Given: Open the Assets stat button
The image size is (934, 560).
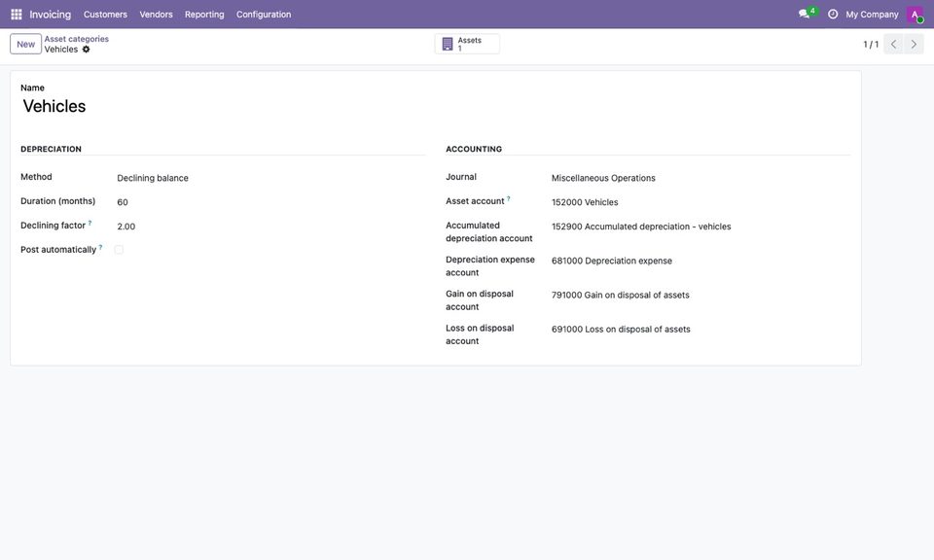Looking at the screenshot, I should (467, 44).
